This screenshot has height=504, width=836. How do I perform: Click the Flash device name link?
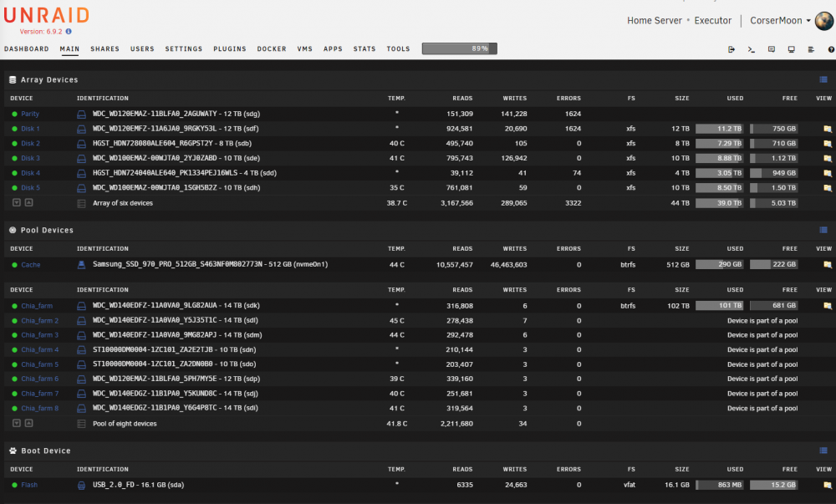click(x=29, y=485)
